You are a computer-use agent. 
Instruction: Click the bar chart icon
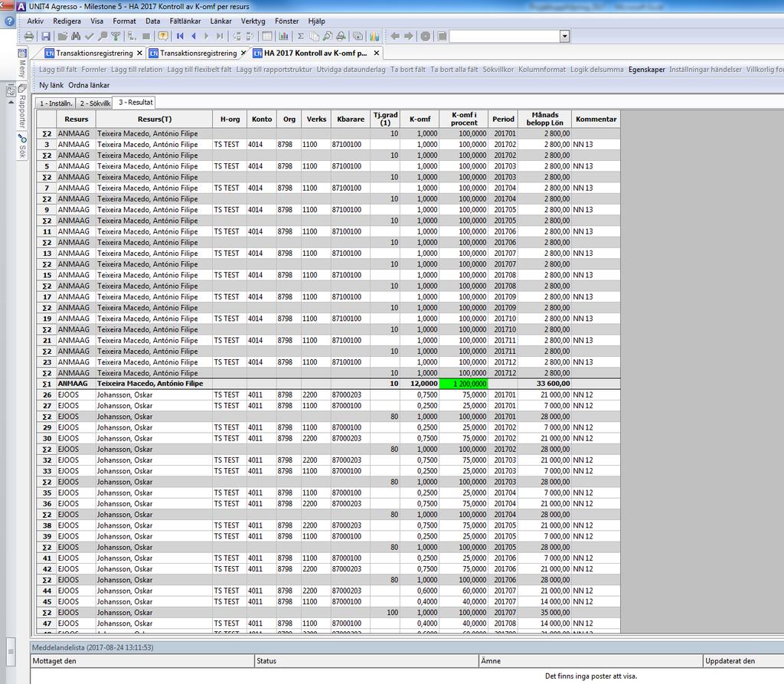283,36
